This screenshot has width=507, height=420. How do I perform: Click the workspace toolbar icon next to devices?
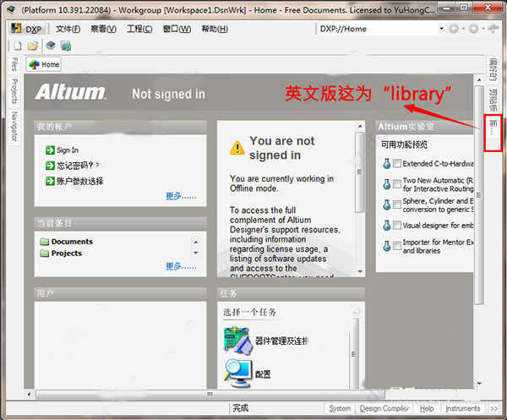click(66, 46)
